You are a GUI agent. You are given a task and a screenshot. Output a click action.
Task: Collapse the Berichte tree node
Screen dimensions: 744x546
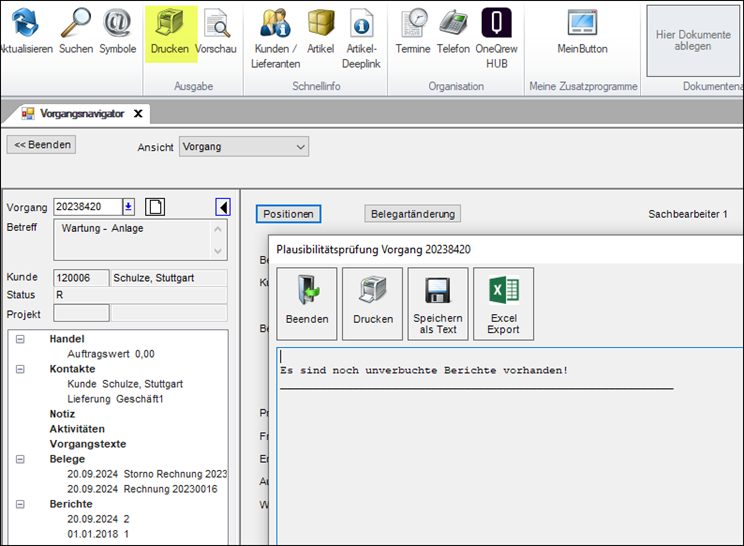[20, 504]
